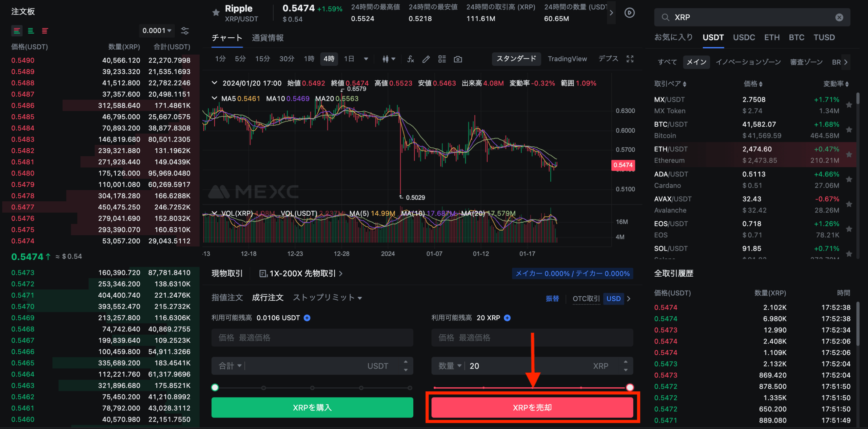Favorite the EOS/USDT pair star
This screenshot has width=868, height=429.
point(849,229)
